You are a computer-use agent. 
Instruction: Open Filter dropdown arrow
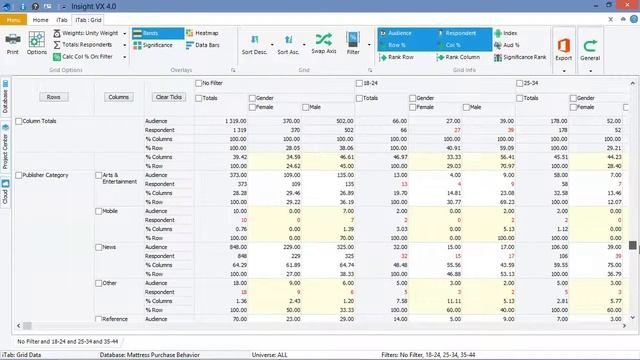click(369, 44)
